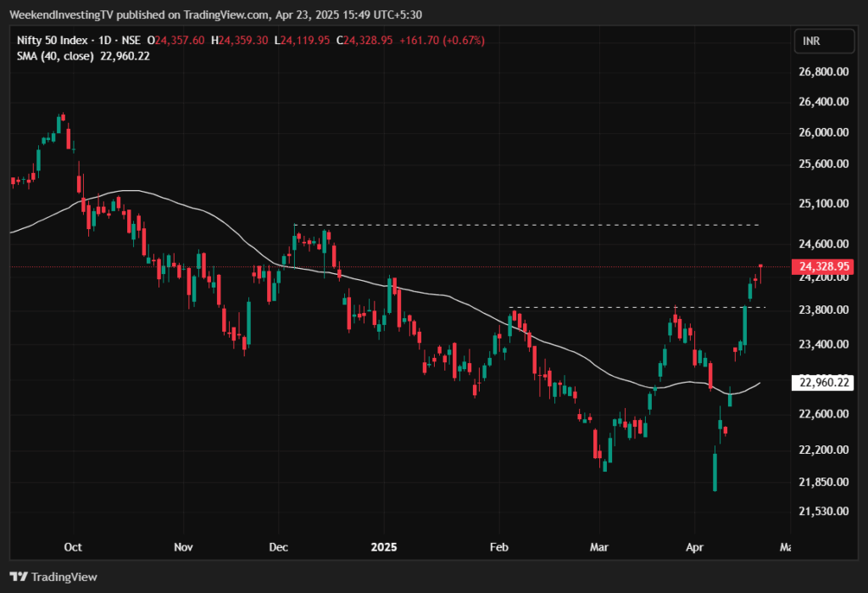
Task: Click the Mar label on time axis
Action: tap(600, 547)
